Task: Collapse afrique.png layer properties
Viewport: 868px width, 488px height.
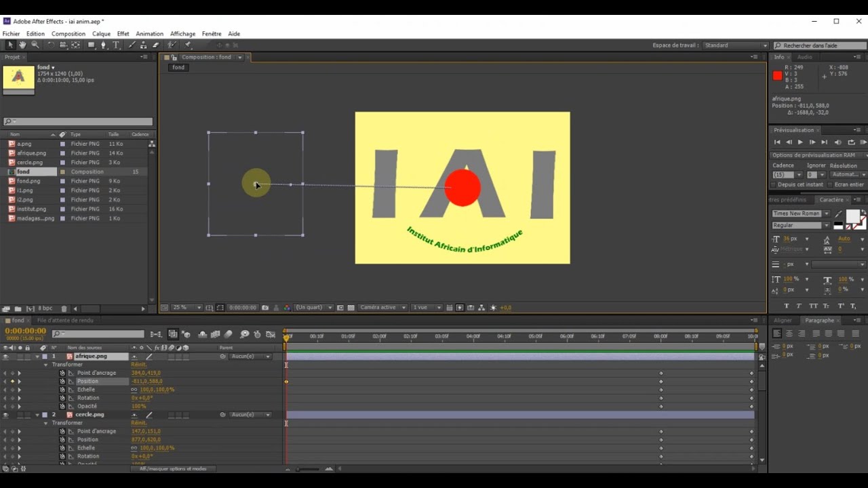Action: click(37, 357)
